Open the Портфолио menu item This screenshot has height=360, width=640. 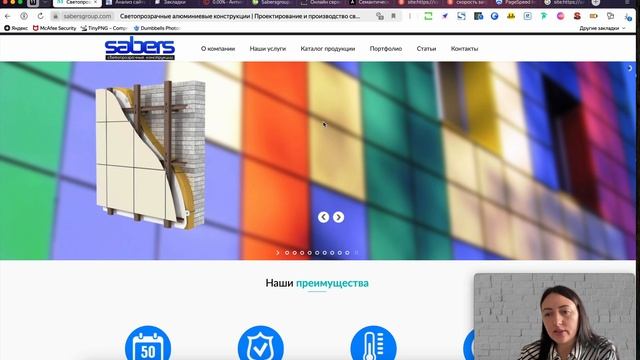pyautogui.click(x=386, y=49)
